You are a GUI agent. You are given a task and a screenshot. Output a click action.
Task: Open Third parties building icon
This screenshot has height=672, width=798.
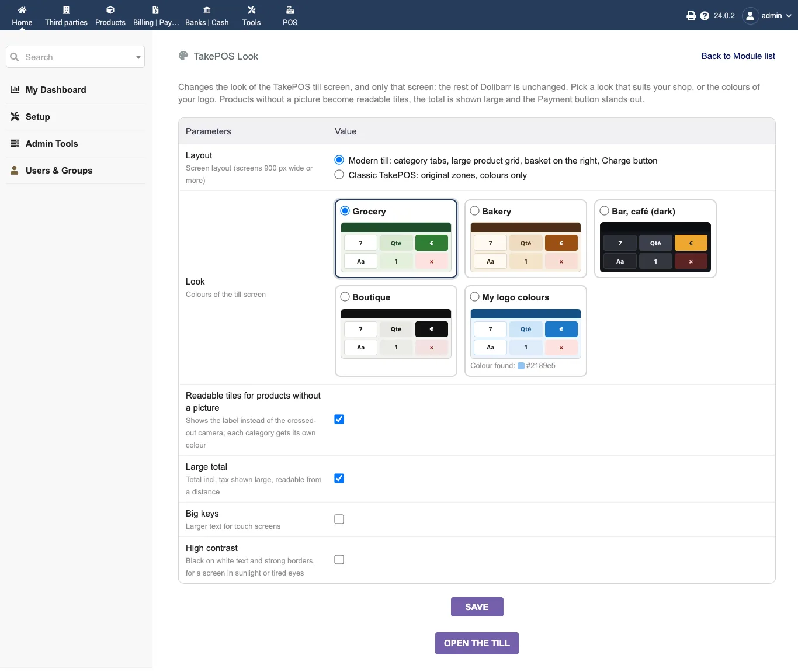click(66, 10)
